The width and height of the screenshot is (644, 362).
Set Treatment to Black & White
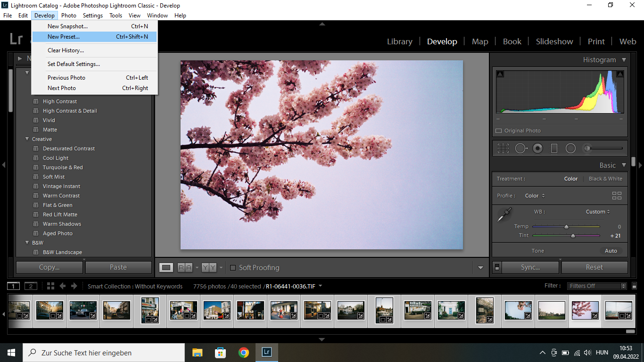tap(605, 179)
